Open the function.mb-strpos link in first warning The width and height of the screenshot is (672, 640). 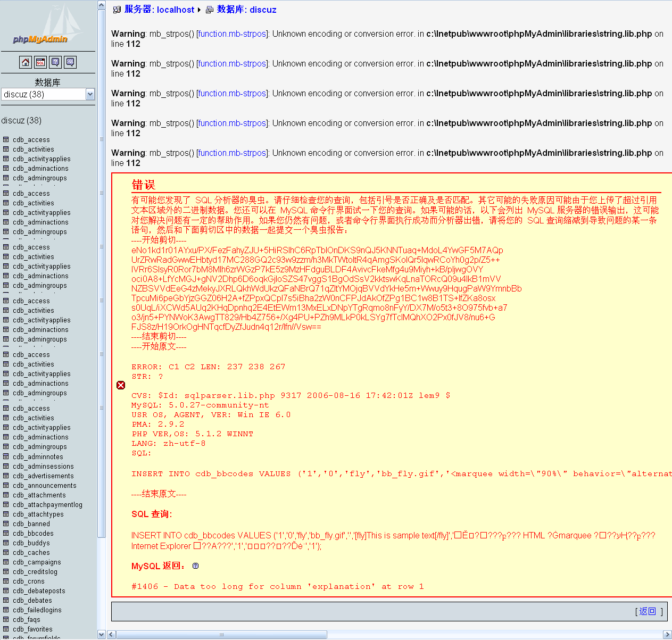tap(232, 34)
